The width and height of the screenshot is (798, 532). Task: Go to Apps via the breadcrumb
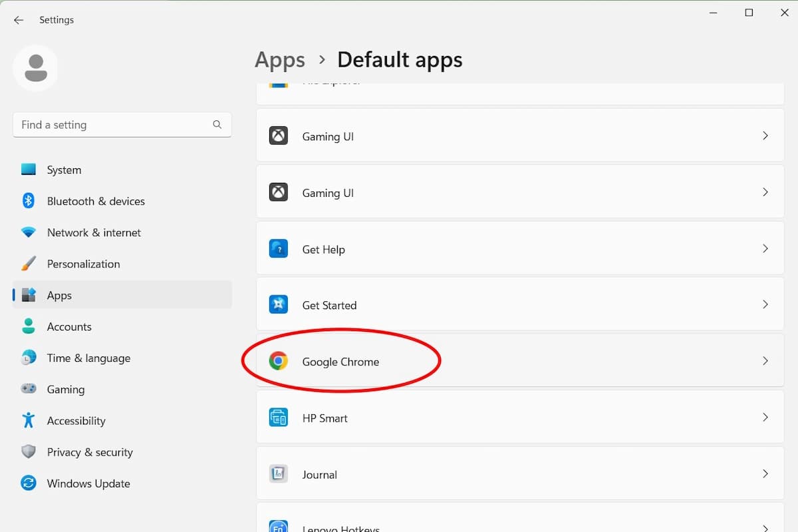[280, 60]
